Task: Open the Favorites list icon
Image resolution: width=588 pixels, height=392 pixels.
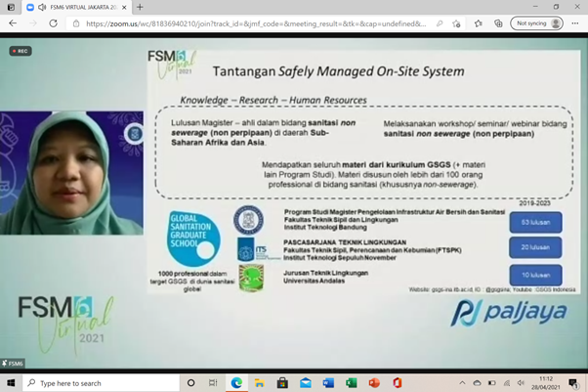Action: [479, 23]
